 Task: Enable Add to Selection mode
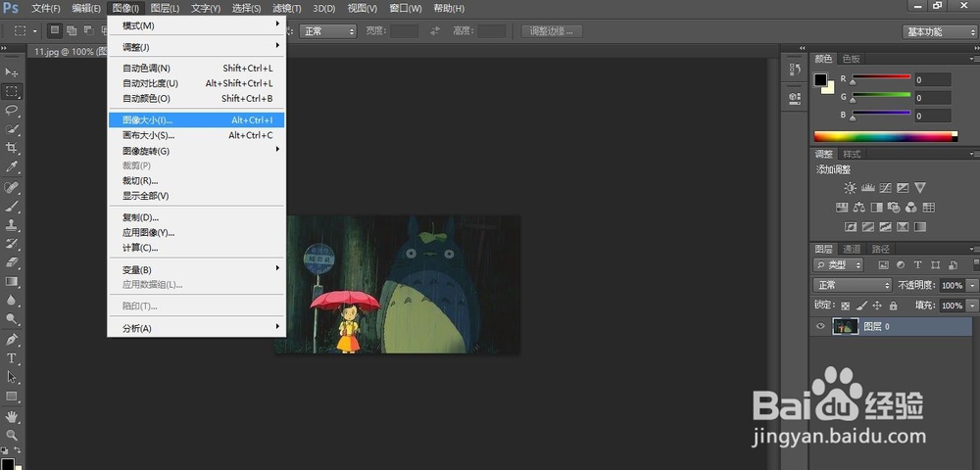tap(72, 30)
